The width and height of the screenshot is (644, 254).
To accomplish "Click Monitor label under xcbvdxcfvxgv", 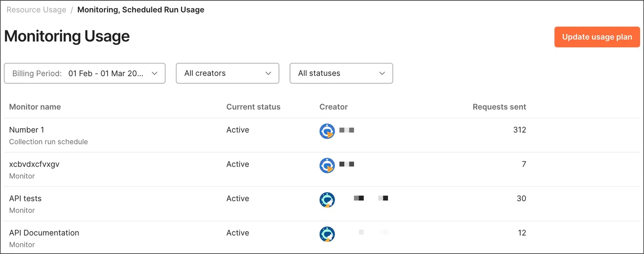I will 22,176.
